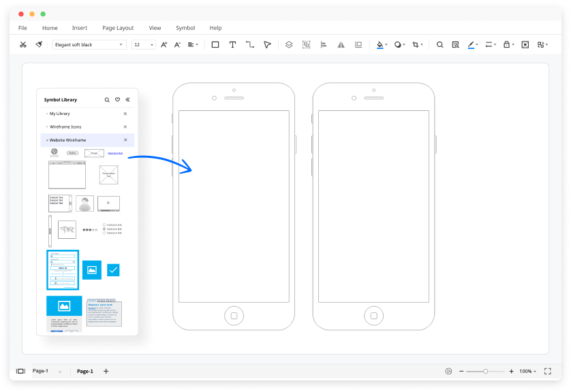This screenshot has width=571, height=392.
Task: Close the Wireframe Icons section
Action: point(125,127)
